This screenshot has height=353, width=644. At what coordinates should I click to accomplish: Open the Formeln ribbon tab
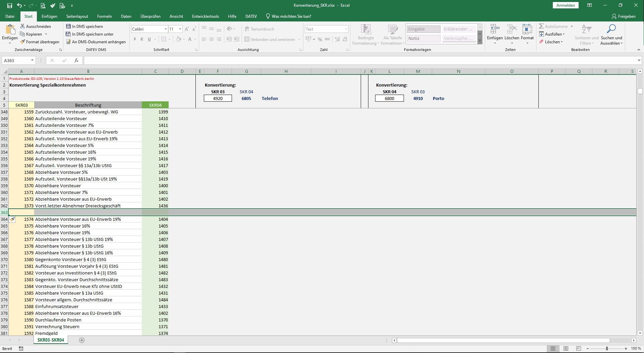click(x=105, y=16)
